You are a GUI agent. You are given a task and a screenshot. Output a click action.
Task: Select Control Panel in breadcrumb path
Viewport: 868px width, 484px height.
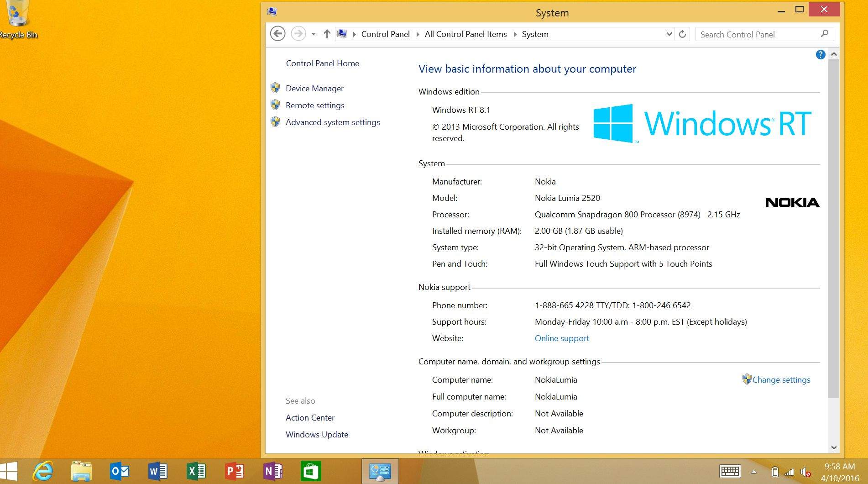click(385, 34)
